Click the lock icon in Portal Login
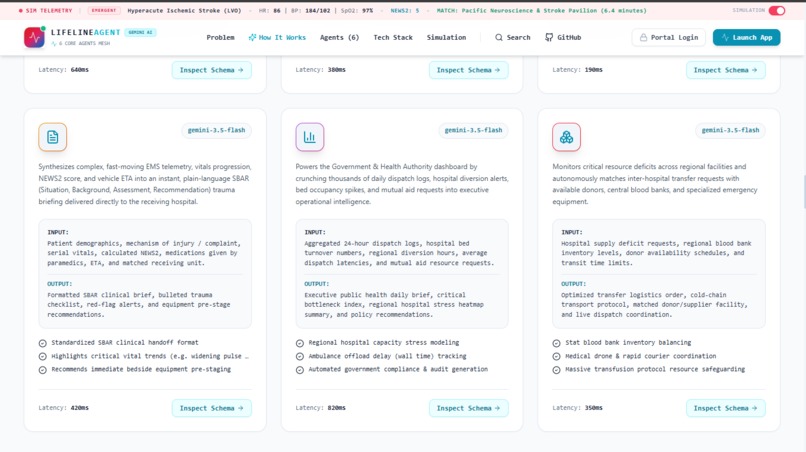 643,38
